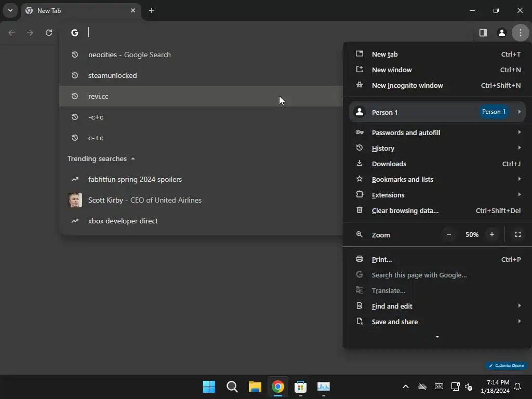The image size is (532, 399).
Task: Open the clock and date flyout
Action: (x=495, y=387)
